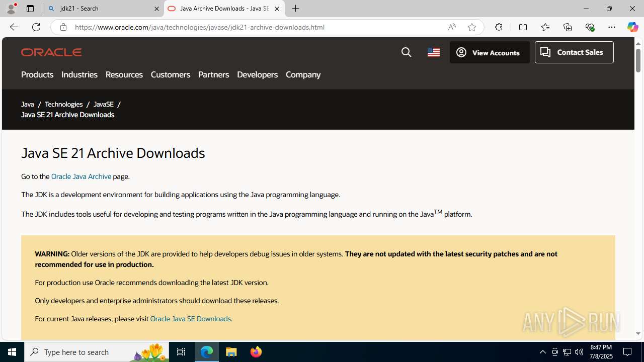Viewport: 644px width, 362px height.
Task: Open the Resources menu
Action: pyautogui.click(x=124, y=74)
